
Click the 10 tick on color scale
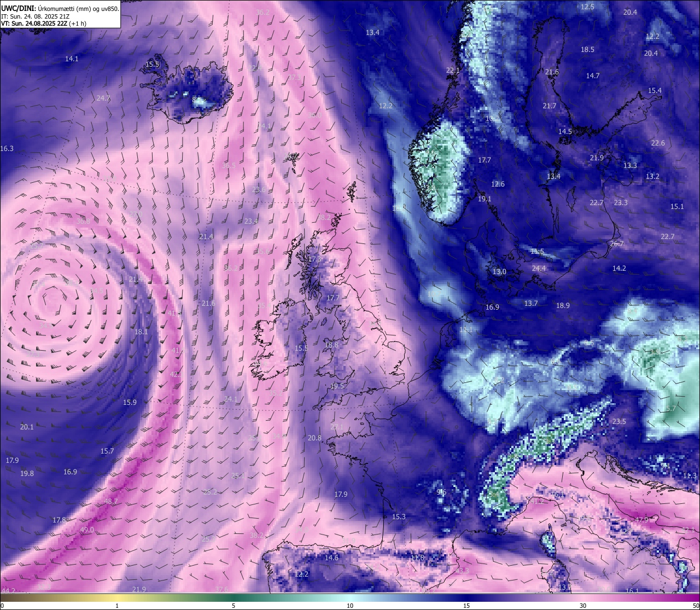350,606
